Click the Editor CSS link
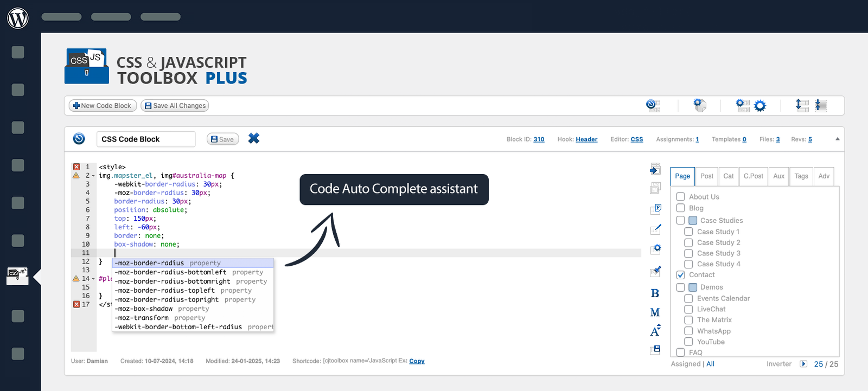Screen dimensions: 868x391 (637, 139)
